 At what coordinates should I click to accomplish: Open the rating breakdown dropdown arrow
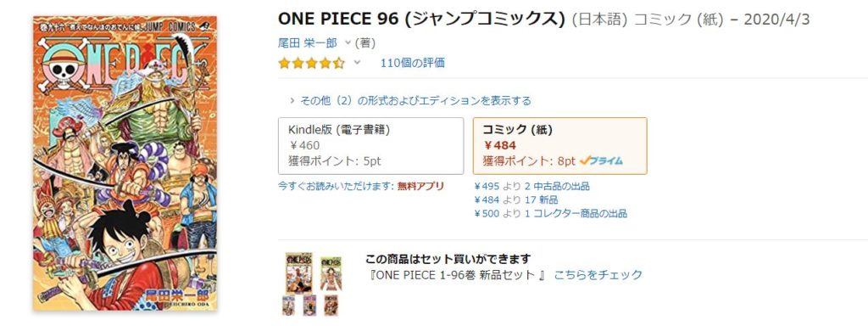coord(357,62)
